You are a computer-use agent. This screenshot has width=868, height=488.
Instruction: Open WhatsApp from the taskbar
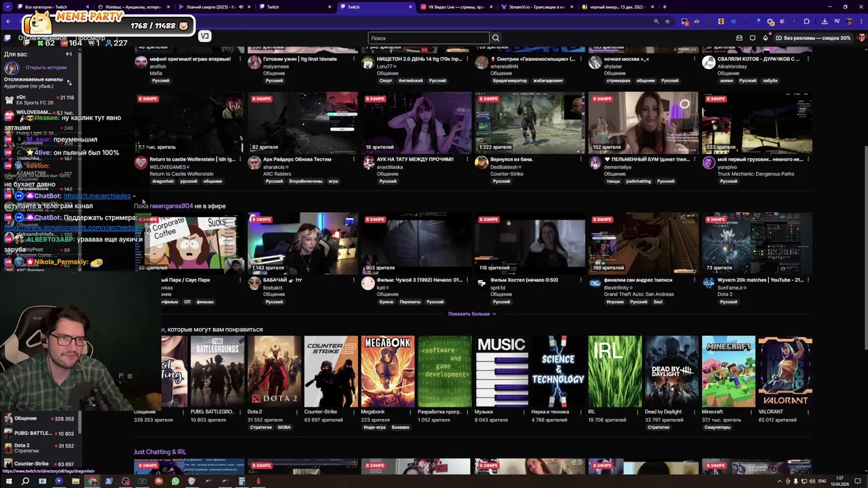click(175, 481)
